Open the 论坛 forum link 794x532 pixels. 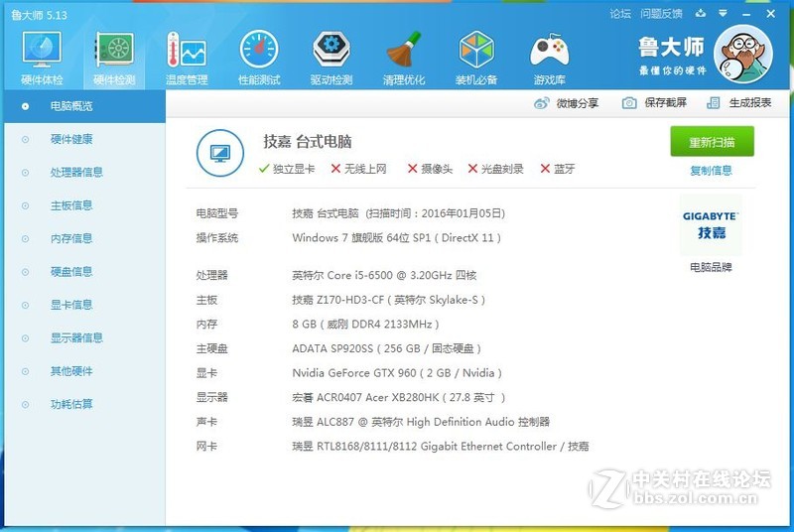620,14
